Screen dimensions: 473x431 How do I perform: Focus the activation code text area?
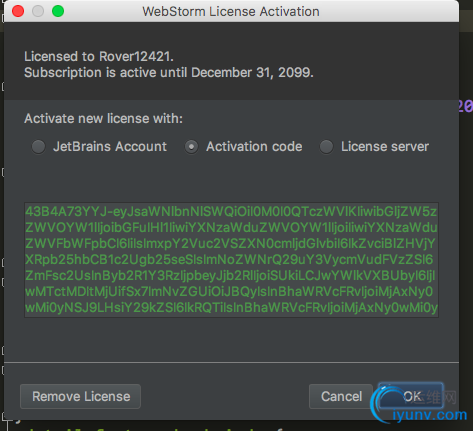[231, 260]
